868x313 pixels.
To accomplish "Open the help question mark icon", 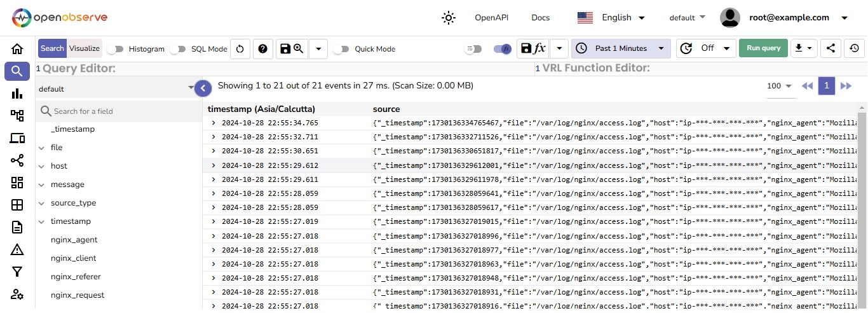I will (262, 49).
